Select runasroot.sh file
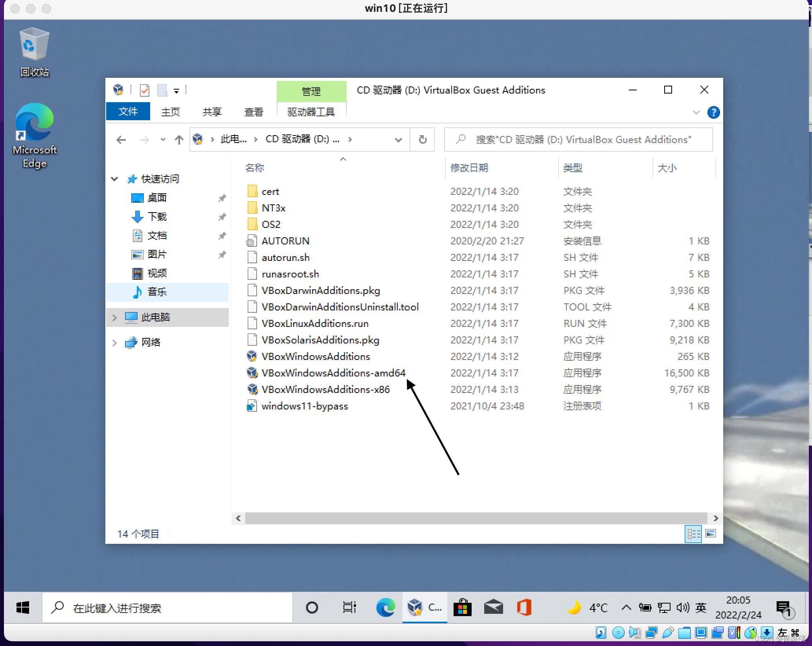Image resolution: width=812 pixels, height=646 pixels. point(290,274)
